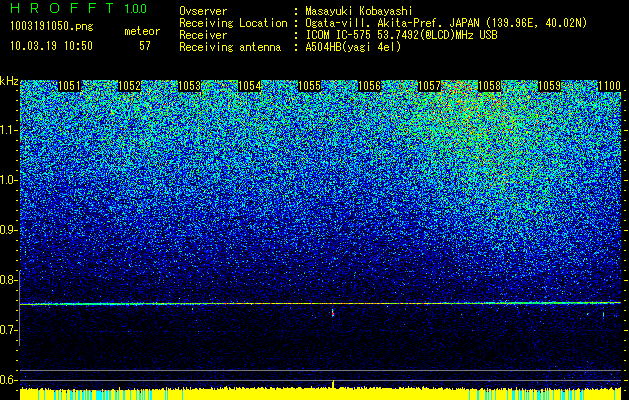The image size is (629, 400).
Task: Select the 0.8 kHz axis label
Action: point(8,280)
